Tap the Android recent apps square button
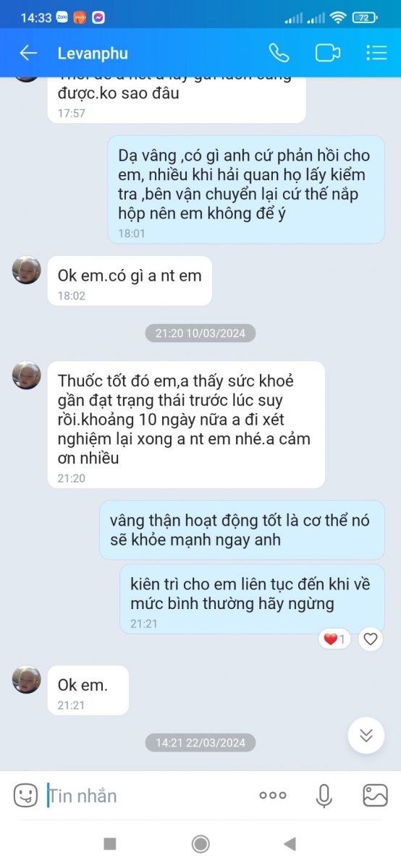This screenshot has height=868, width=401. 110,843
